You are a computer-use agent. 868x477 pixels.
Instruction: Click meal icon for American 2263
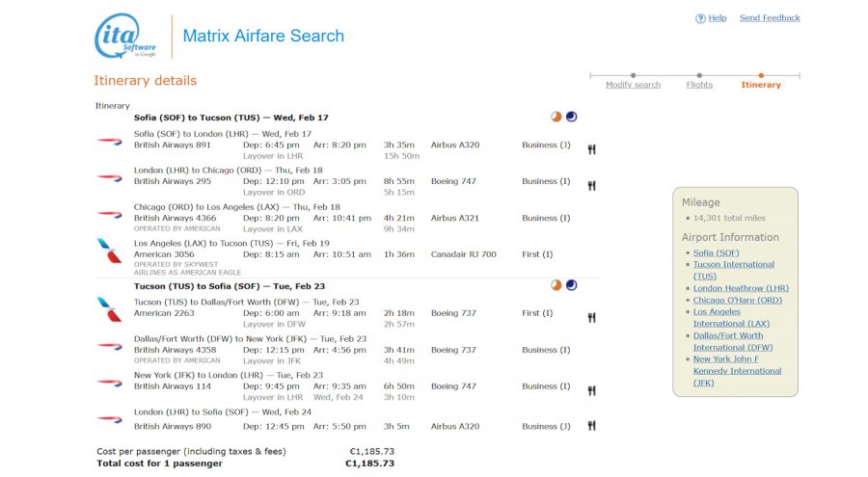(x=591, y=317)
